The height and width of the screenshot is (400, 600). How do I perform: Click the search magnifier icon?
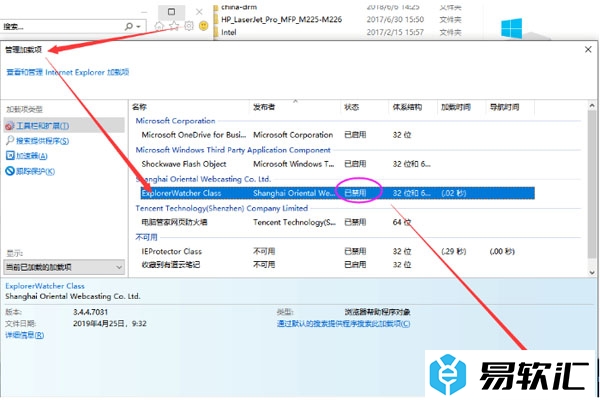coord(129,26)
